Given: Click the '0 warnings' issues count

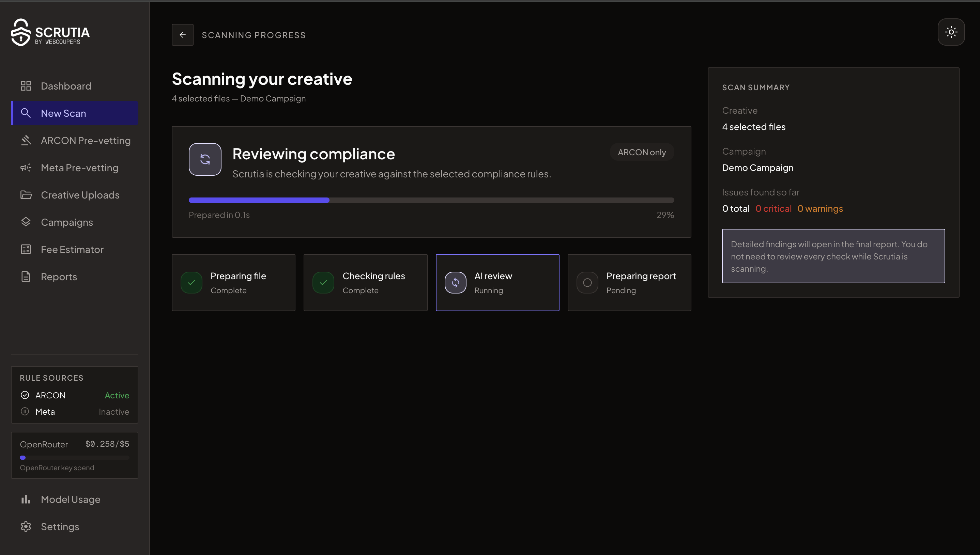Looking at the screenshot, I should coord(820,208).
